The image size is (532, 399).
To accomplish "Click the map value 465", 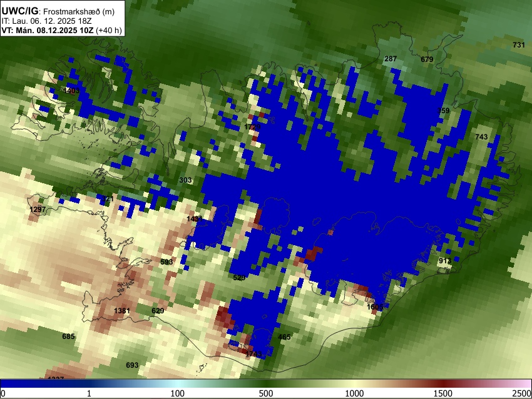I will 284,337.
